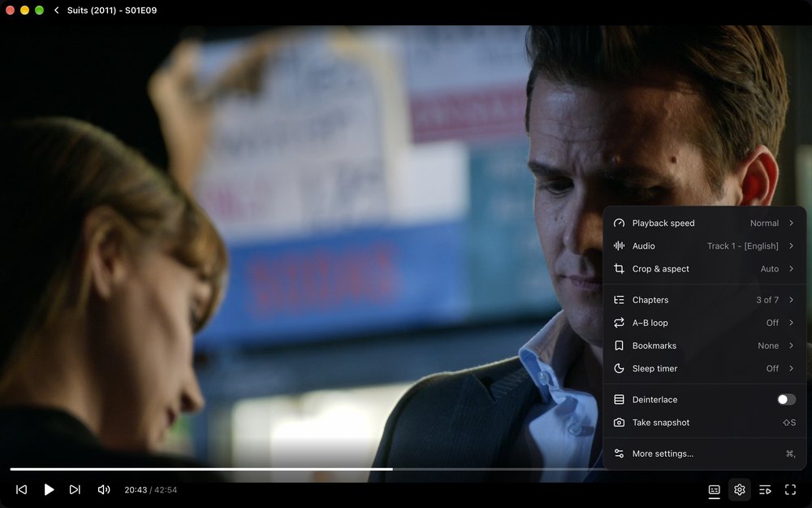This screenshot has height=508, width=812.
Task: Close settings via the gear icon
Action: pos(740,490)
